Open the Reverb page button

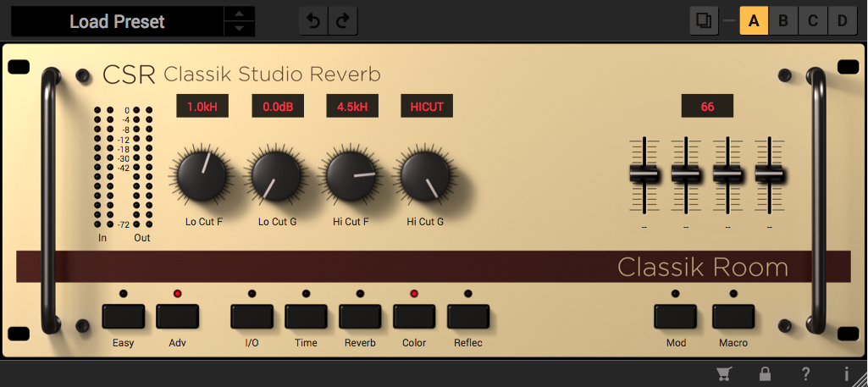361,316
